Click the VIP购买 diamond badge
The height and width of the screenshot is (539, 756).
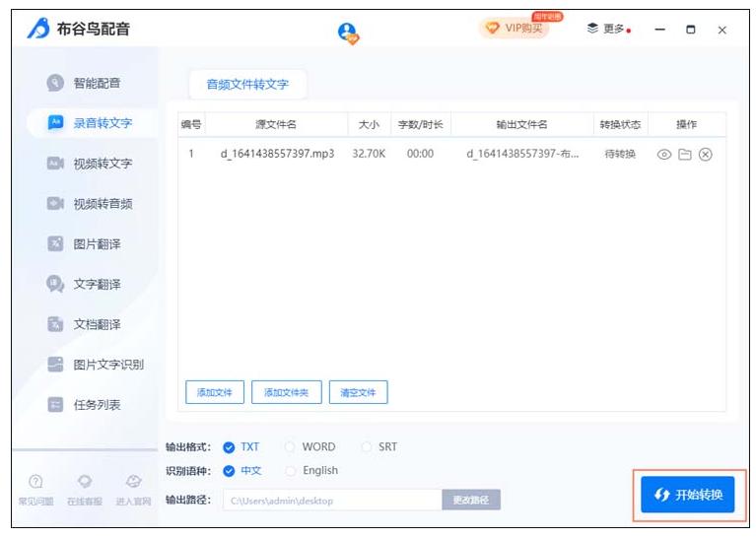(x=515, y=29)
